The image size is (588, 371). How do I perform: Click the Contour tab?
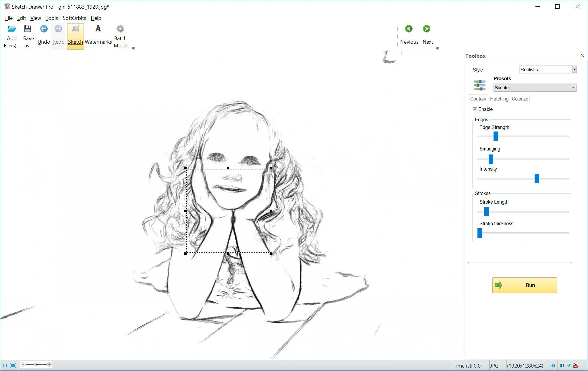[x=478, y=99]
